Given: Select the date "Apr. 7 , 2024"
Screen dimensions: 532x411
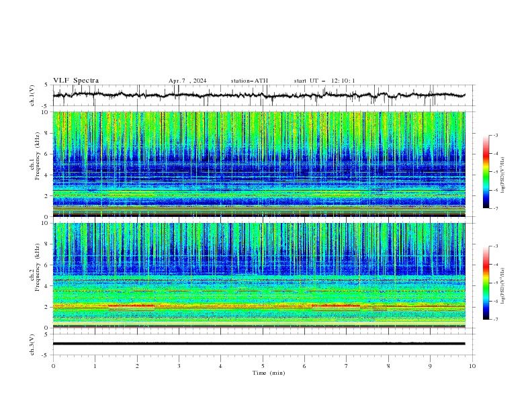Looking at the screenshot, I should [x=187, y=81].
